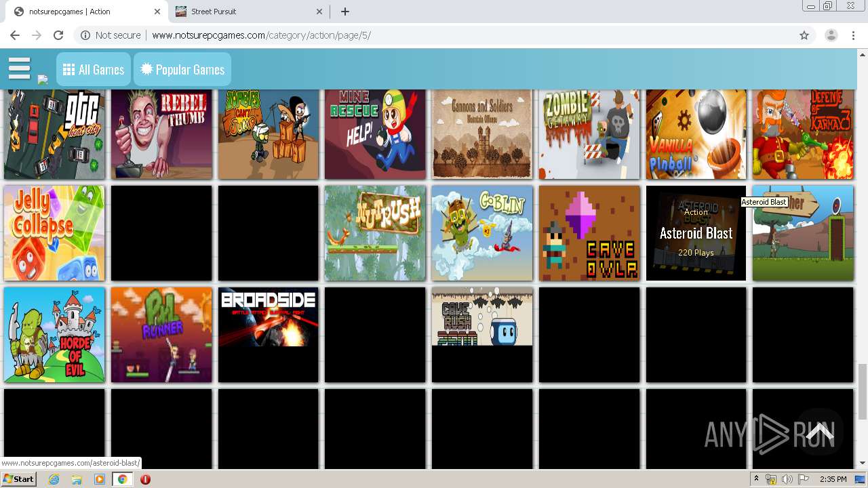
Task: Open the Zombies Can't Jump game thumbnail
Action: [269, 134]
